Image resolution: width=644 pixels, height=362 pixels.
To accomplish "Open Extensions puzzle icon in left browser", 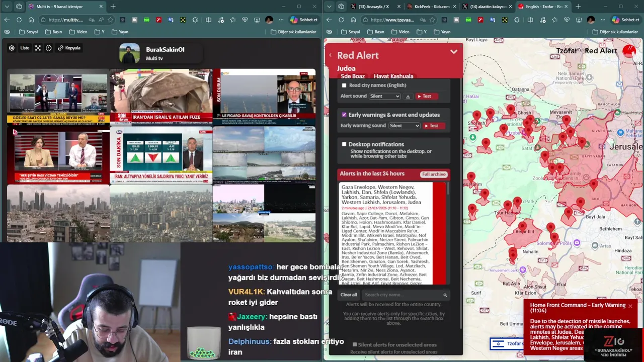I will coord(195,20).
